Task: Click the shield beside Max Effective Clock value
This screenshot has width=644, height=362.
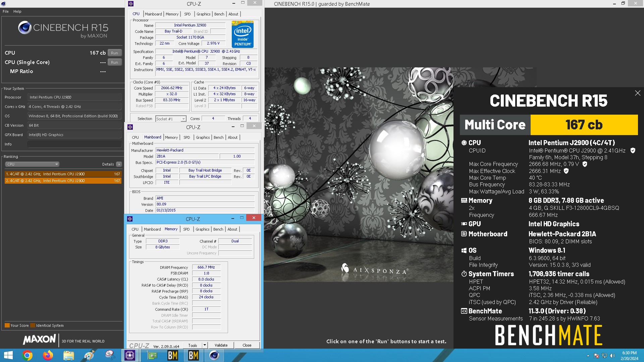Action: coord(566,171)
